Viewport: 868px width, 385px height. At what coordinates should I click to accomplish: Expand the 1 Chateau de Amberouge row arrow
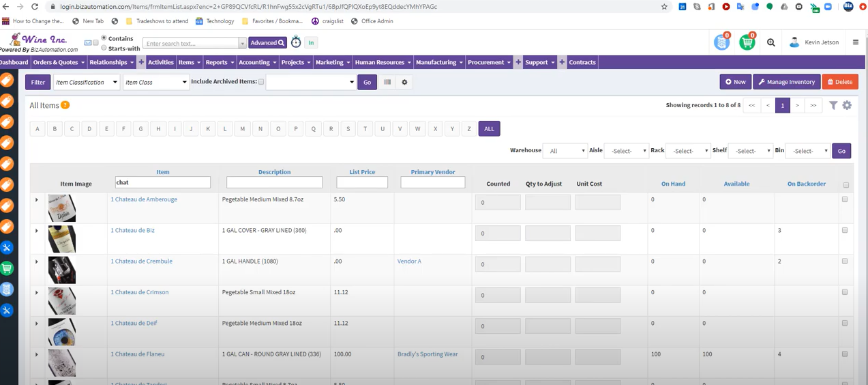pos(37,200)
